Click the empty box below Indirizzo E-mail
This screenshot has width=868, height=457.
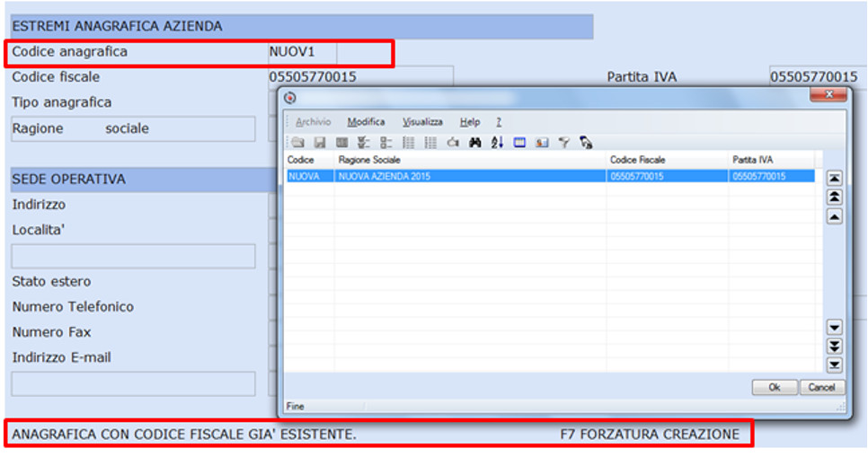point(133,383)
